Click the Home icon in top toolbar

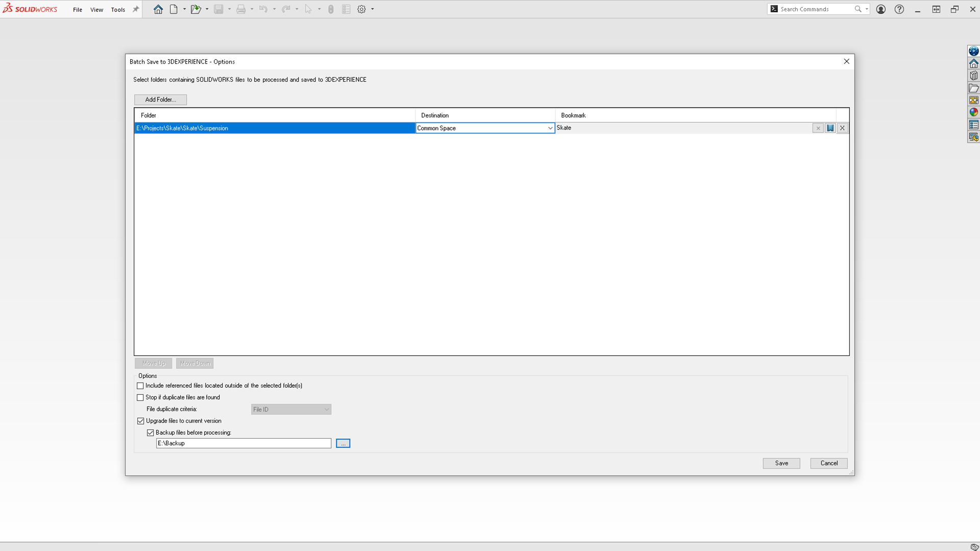158,9
